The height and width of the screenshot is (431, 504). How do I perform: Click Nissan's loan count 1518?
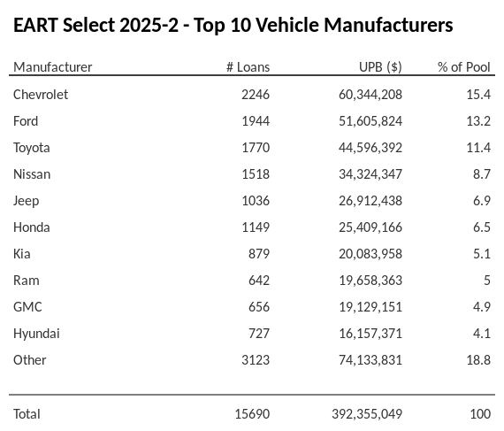pos(256,174)
